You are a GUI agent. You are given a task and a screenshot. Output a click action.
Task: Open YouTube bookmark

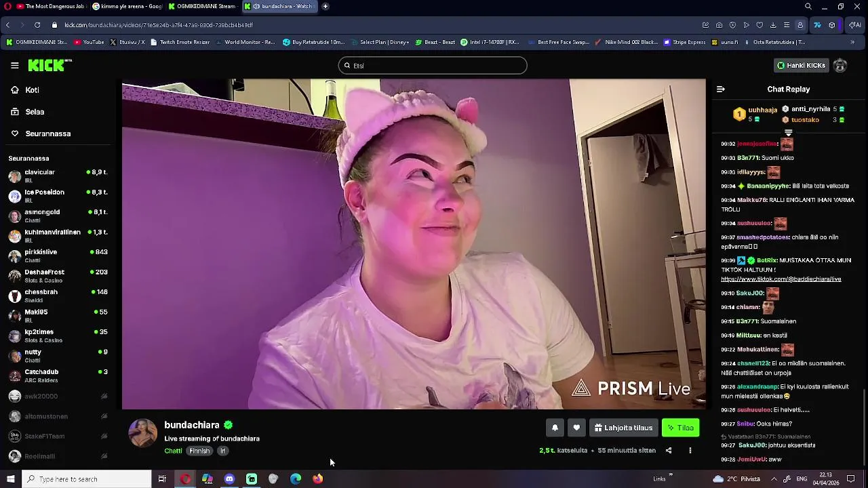(x=89, y=42)
